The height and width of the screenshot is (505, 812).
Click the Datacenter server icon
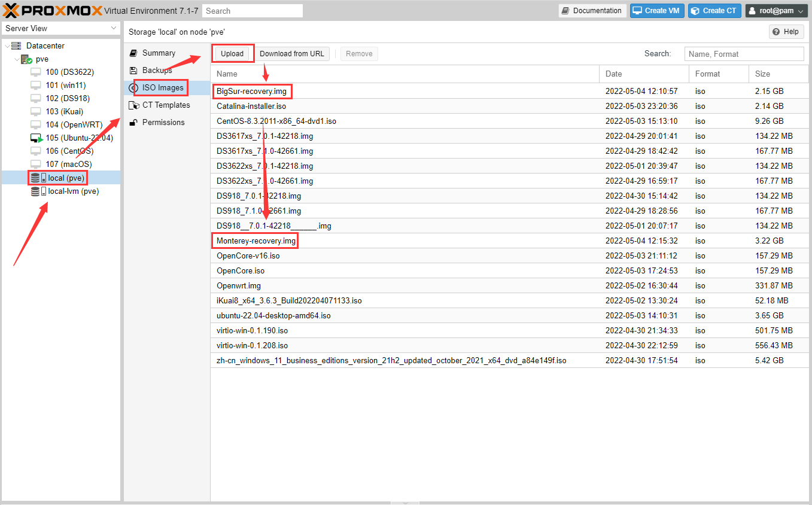[16, 45]
